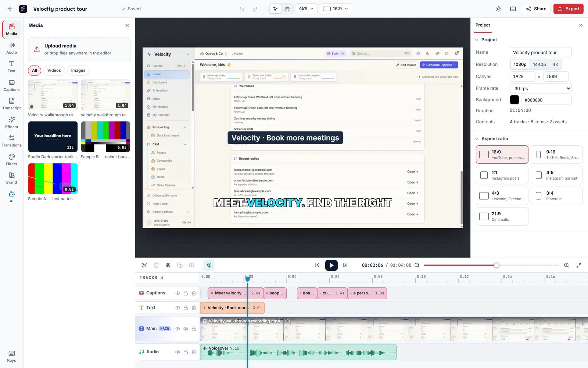Choose 4K resolution

pyautogui.click(x=555, y=64)
